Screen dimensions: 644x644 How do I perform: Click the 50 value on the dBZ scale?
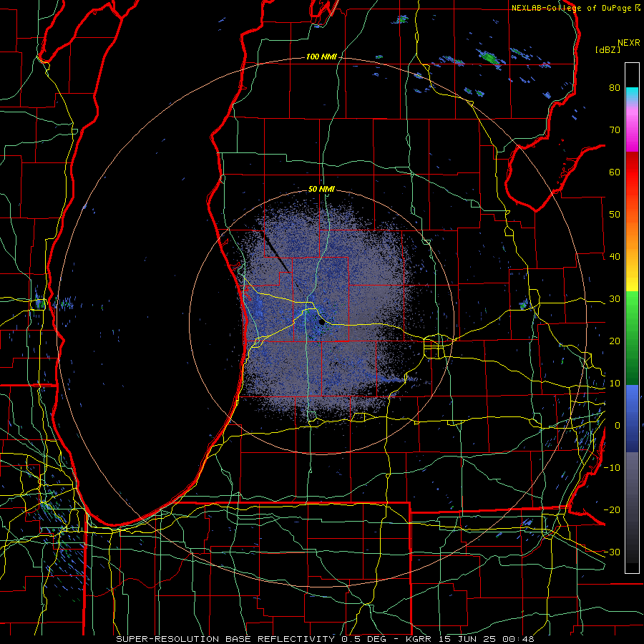[615, 215]
